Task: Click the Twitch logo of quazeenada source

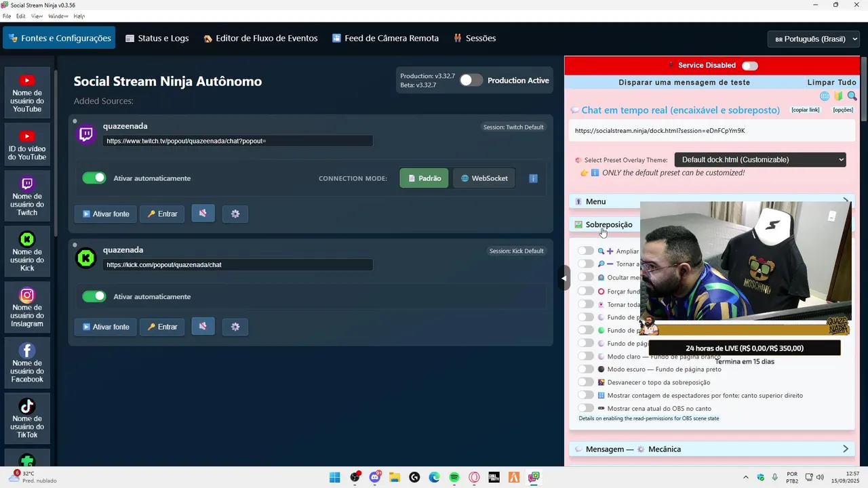Action: pos(86,134)
